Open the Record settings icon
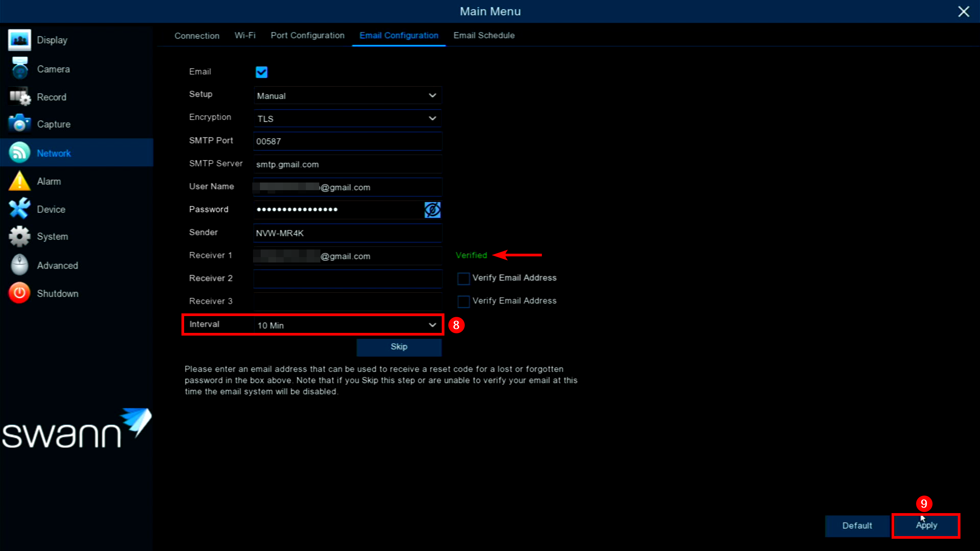Screen dimensions: 980x551 point(19,97)
